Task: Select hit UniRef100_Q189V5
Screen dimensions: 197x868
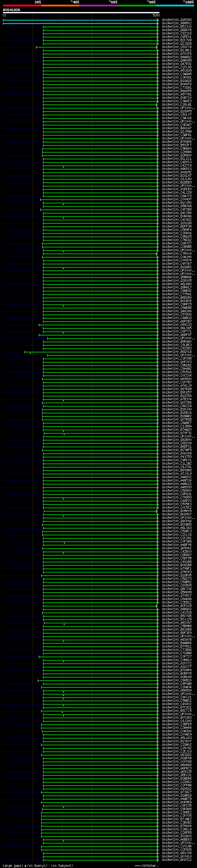Action: pyautogui.click(x=177, y=111)
